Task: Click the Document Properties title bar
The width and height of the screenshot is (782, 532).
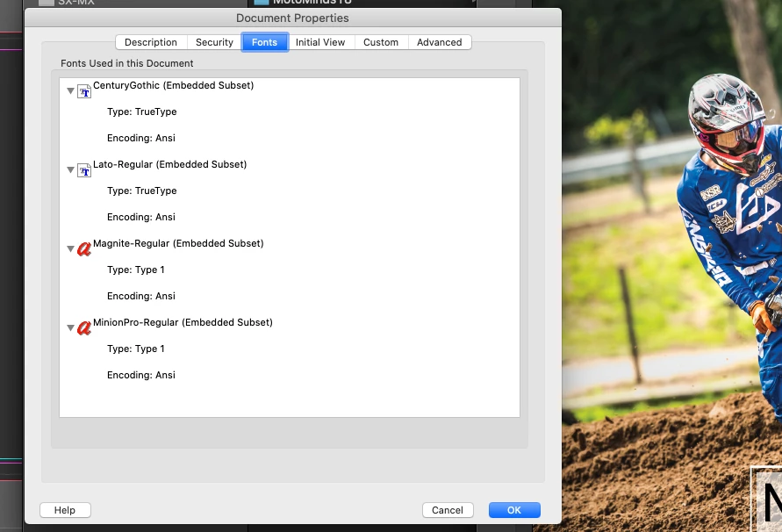Action: (293, 18)
